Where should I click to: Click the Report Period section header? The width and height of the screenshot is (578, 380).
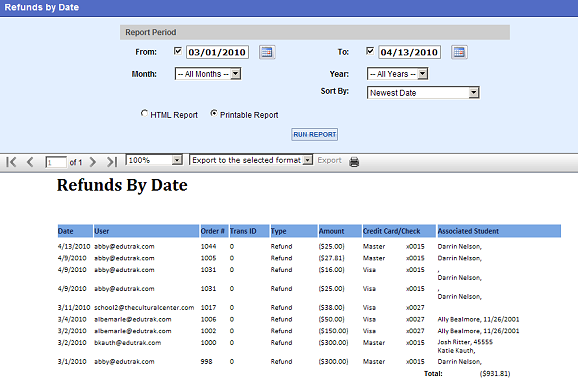pos(315,32)
